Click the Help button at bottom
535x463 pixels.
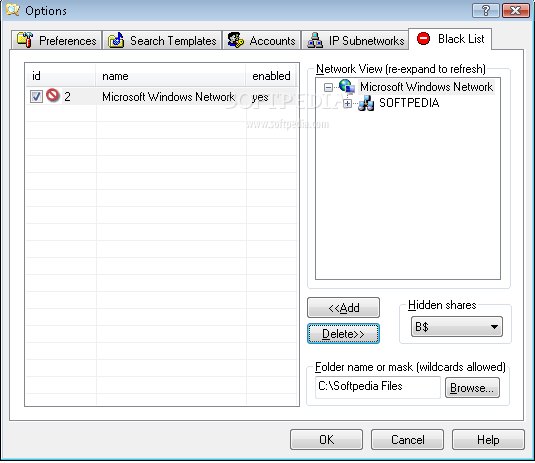(x=488, y=439)
